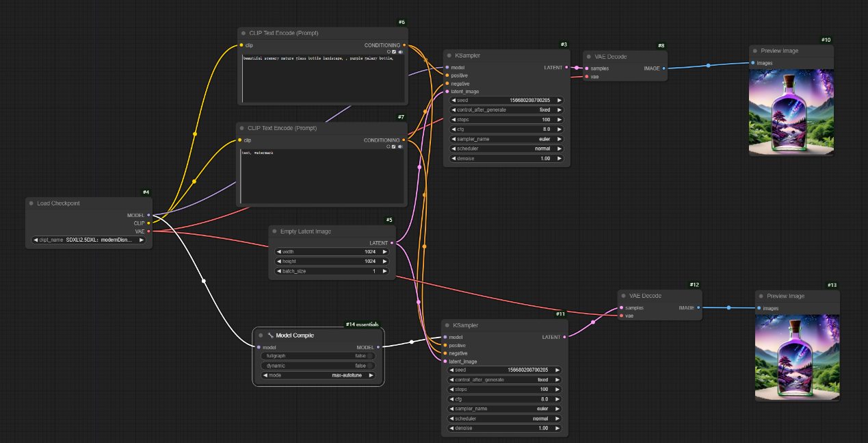The height and width of the screenshot is (443, 868).
Task: Collapse the Load Checkpoint node via its title dot
Action: coord(32,203)
